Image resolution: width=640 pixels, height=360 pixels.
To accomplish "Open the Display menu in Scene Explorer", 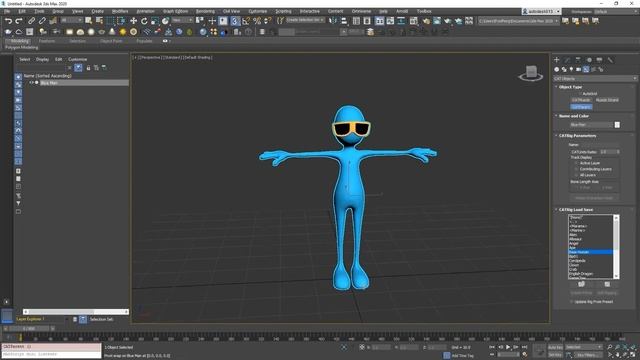I will click(42, 59).
